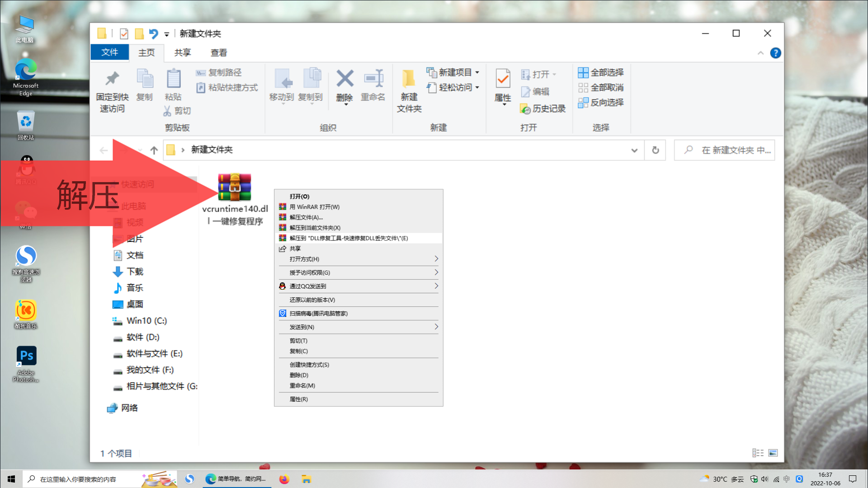Click Select none in ribbon

coord(601,88)
